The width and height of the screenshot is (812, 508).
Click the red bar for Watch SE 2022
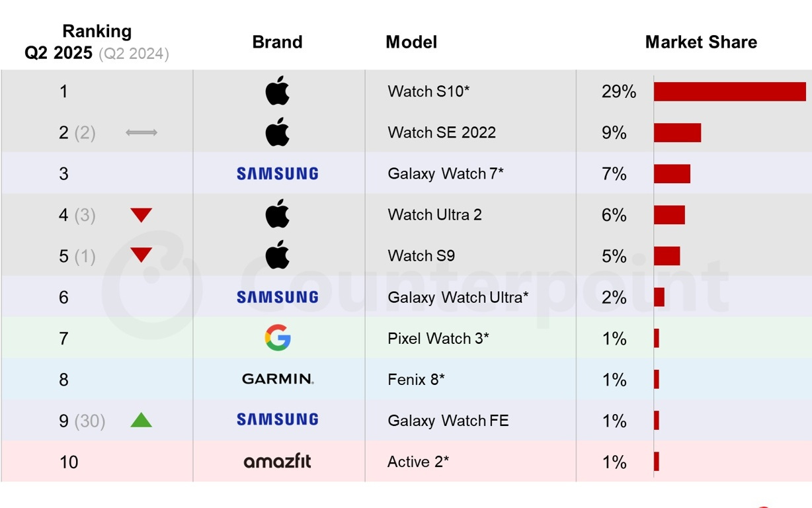tap(677, 133)
